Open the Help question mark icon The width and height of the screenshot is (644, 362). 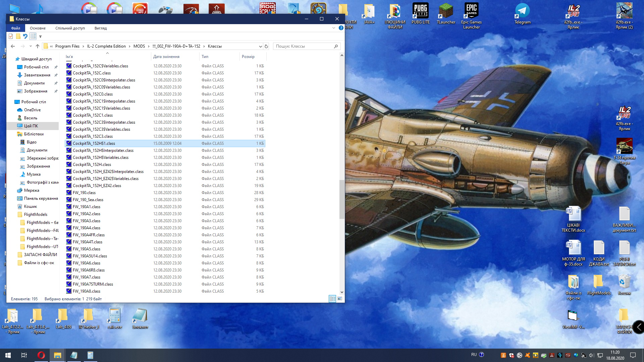341,28
